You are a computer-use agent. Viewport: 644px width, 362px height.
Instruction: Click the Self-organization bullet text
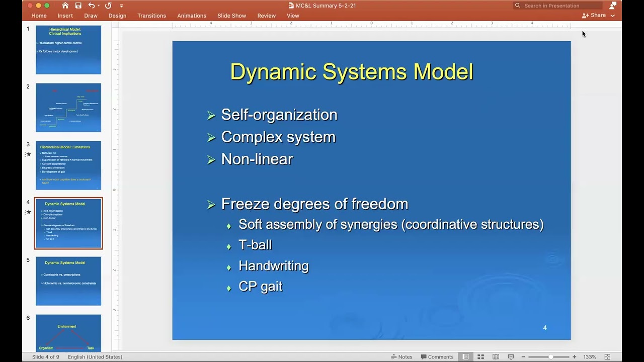click(279, 115)
